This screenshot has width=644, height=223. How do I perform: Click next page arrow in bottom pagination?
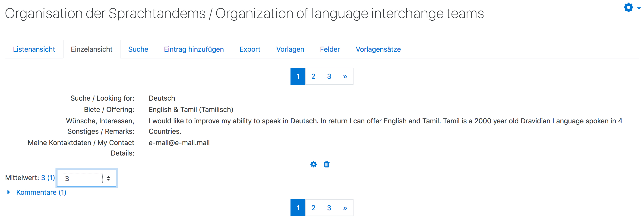point(345,208)
